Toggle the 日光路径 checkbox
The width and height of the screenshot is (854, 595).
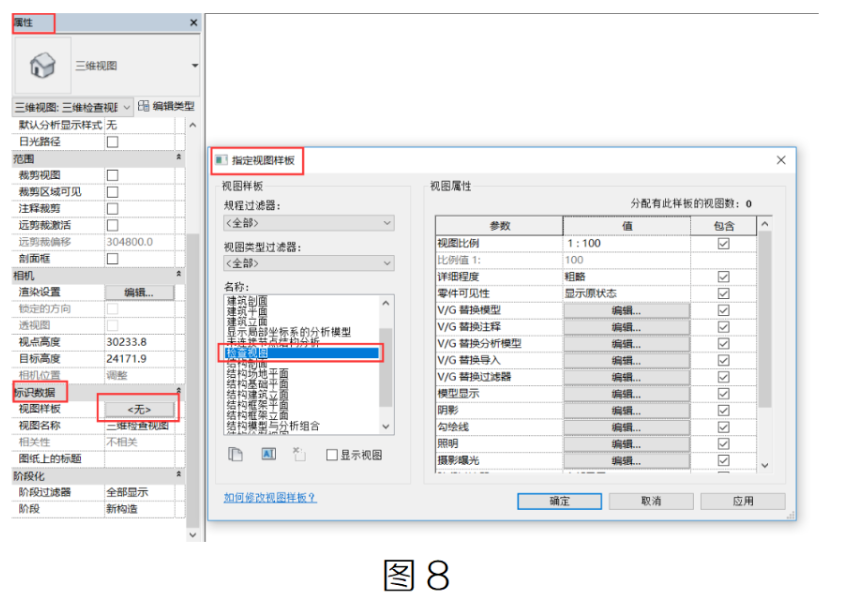pos(113,142)
